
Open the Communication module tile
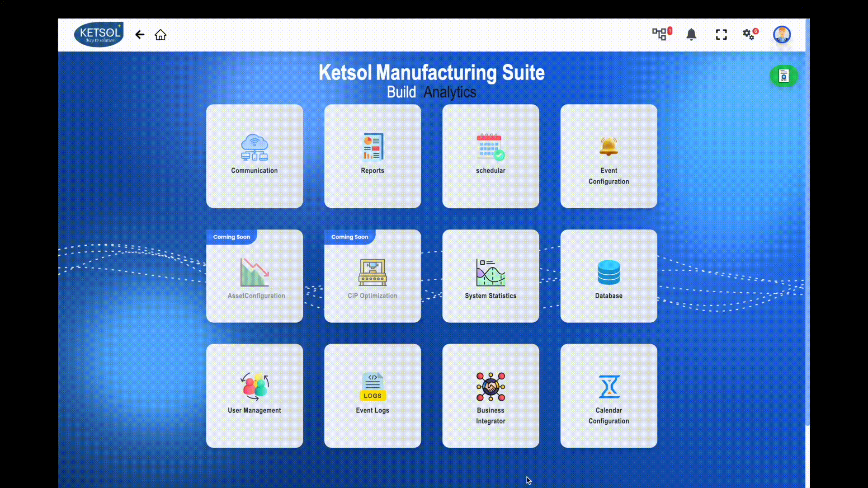[255, 156]
